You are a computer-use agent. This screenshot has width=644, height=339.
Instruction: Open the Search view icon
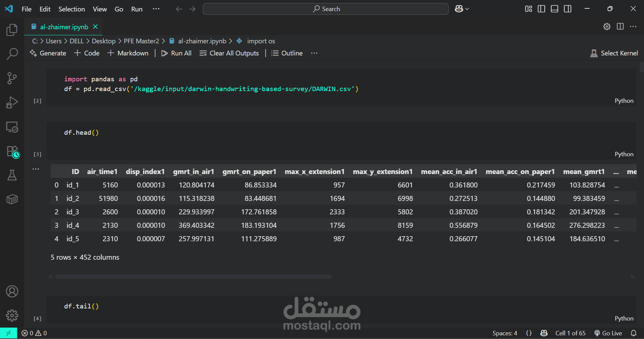click(12, 54)
